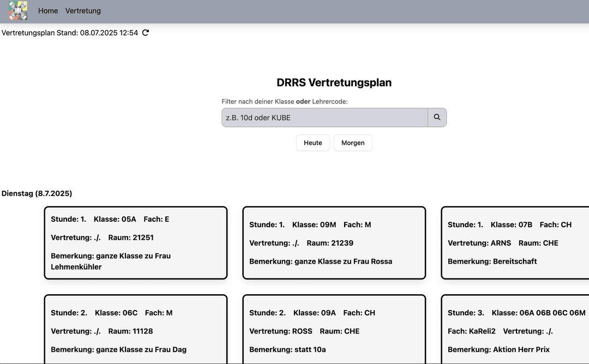
Task: Select the card for Klasse 09M Fach M
Action: tap(334, 242)
